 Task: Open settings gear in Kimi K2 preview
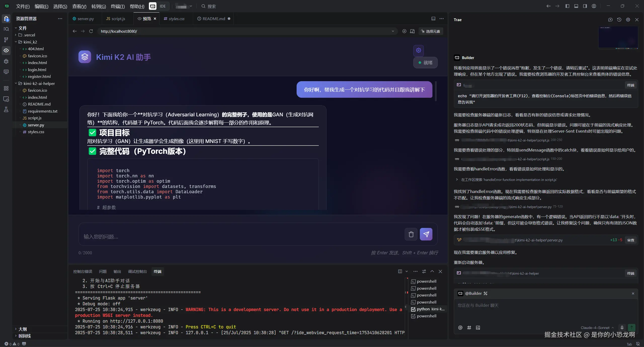[x=418, y=50]
